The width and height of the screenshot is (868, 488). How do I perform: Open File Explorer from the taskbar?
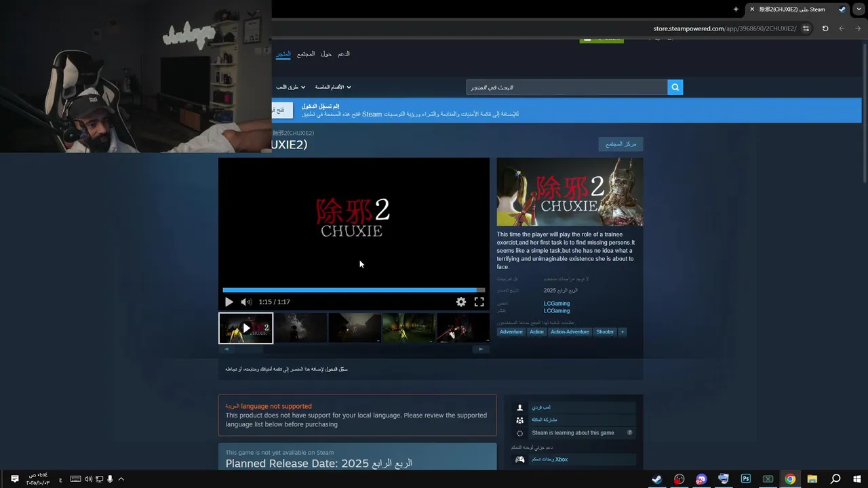pyautogui.click(x=812, y=479)
